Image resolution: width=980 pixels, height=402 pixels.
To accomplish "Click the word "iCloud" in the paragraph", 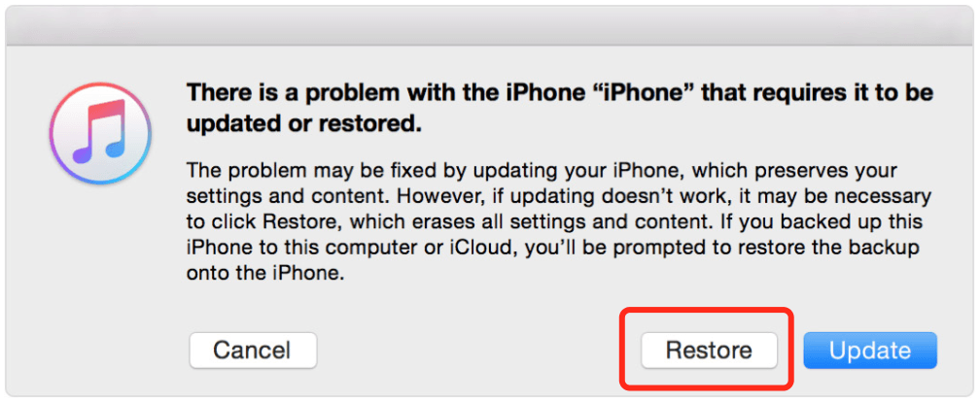I will click(x=484, y=248).
